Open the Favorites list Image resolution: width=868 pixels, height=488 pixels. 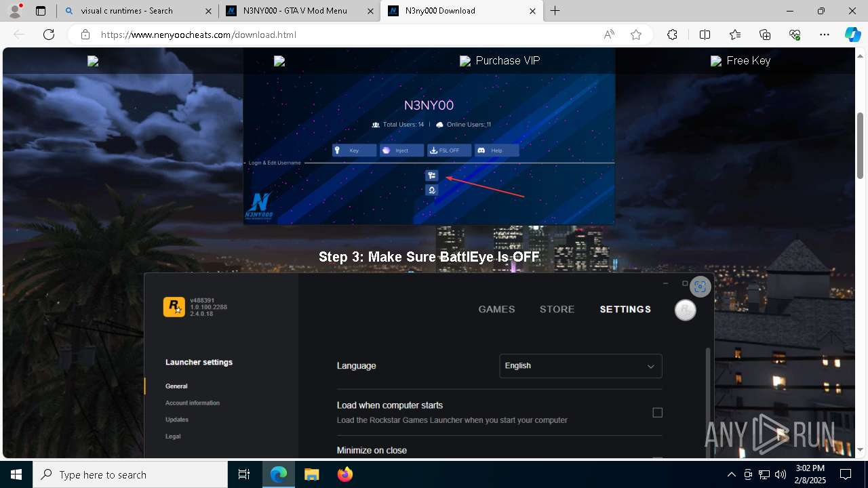click(735, 35)
